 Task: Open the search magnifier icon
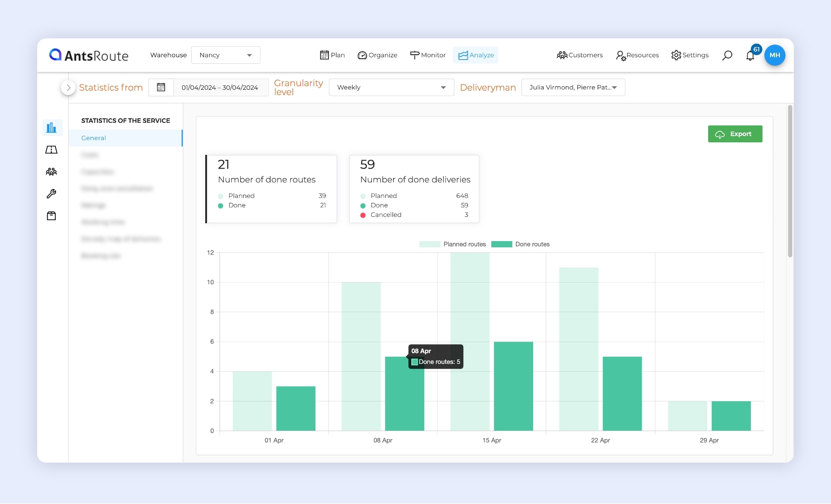pos(727,55)
